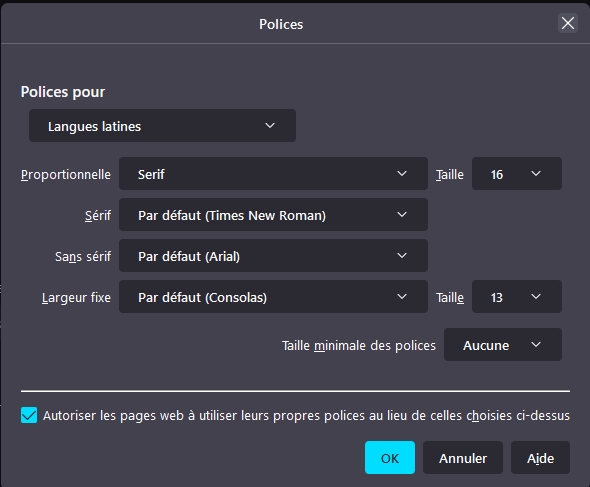Click the Taille minimale des polices label

(x=359, y=345)
